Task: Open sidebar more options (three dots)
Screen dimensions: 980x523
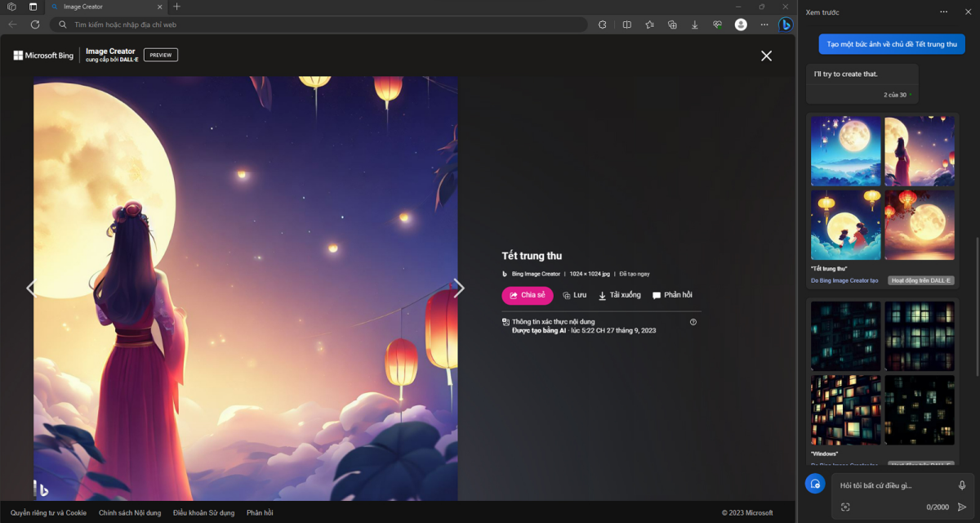Action: 944,12
